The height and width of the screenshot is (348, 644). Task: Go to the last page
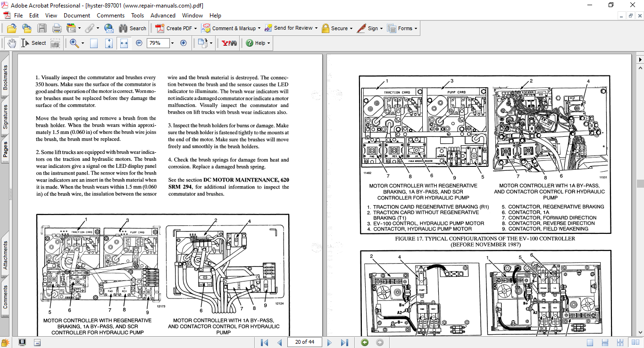pos(345,342)
